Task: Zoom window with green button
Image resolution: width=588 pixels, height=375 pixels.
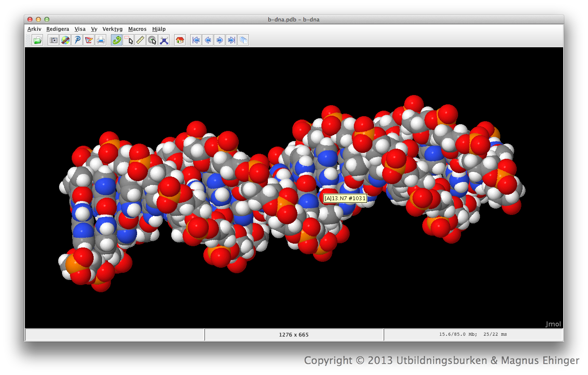Action: coord(47,19)
